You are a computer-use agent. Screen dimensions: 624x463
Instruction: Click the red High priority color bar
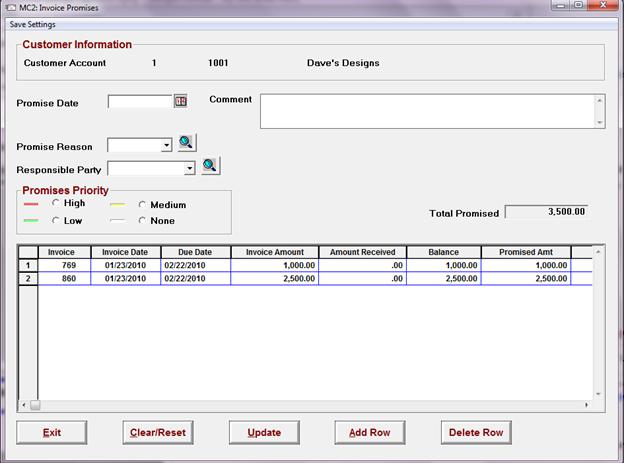[31, 204]
